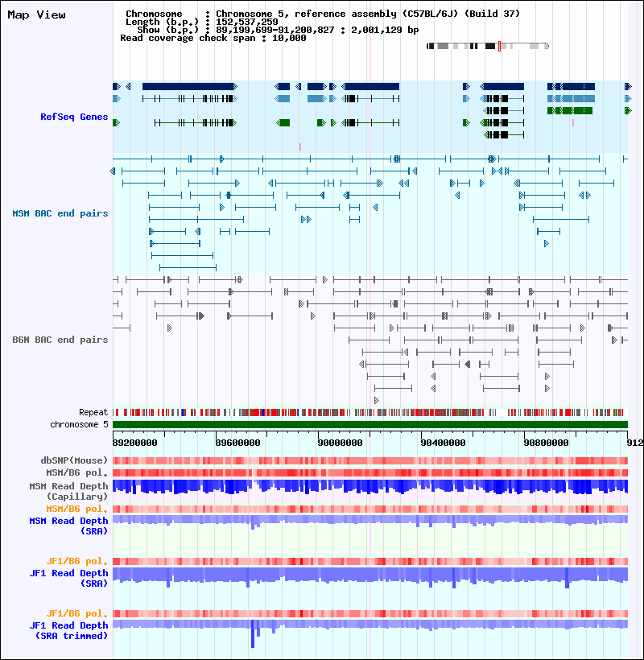
Task: Click the 90800000 axis coordinate
Action: pyautogui.click(x=546, y=443)
